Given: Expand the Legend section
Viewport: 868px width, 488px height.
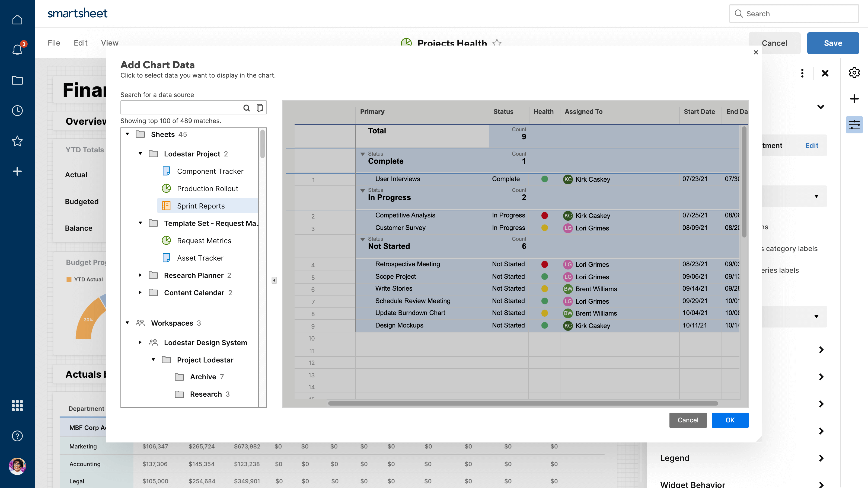Looking at the screenshot, I should [821, 458].
